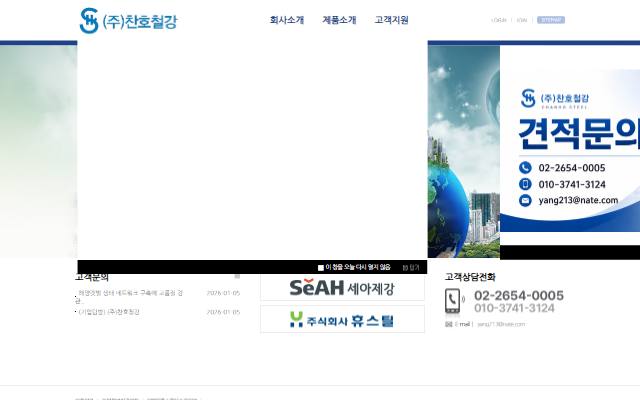Open the '(기업입법) (주)찬호철강' post
The height and width of the screenshot is (400, 640).
pyautogui.click(x=109, y=312)
